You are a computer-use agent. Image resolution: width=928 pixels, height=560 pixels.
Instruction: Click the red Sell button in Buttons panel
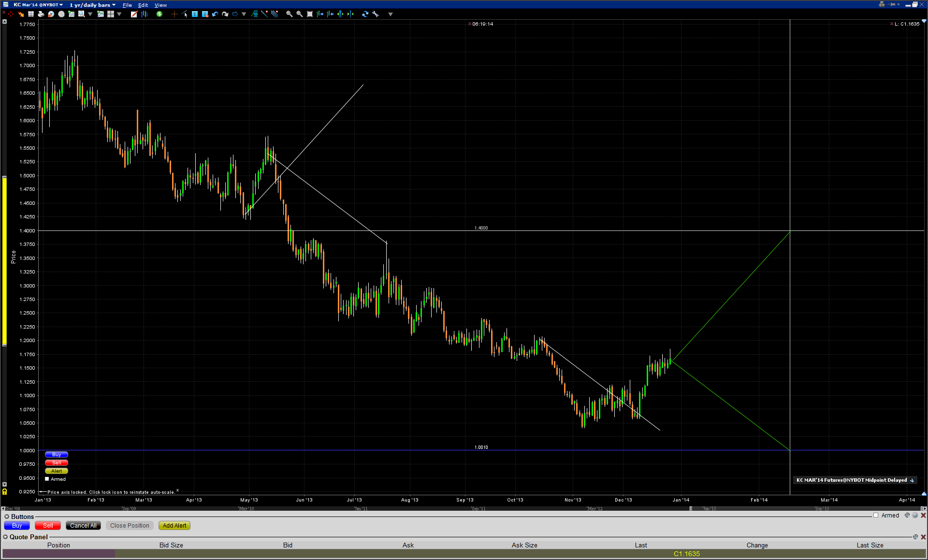point(48,526)
